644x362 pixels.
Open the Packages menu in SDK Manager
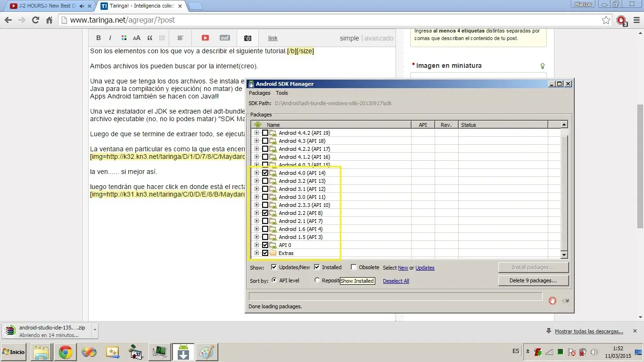click(x=260, y=93)
